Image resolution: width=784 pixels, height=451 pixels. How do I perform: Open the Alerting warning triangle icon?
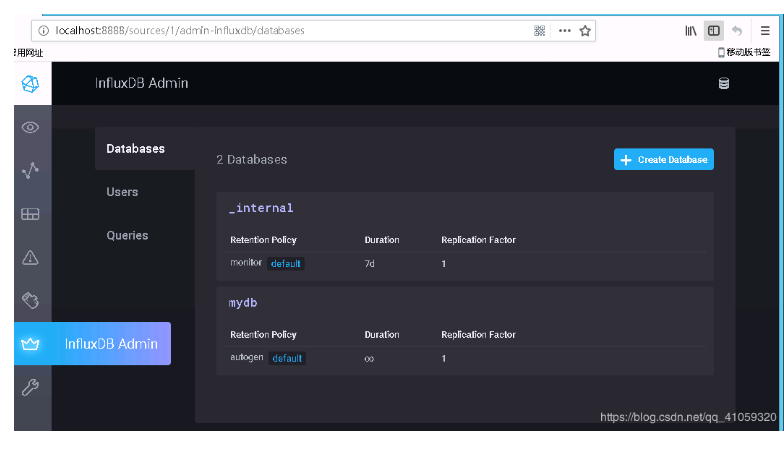(30, 258)
